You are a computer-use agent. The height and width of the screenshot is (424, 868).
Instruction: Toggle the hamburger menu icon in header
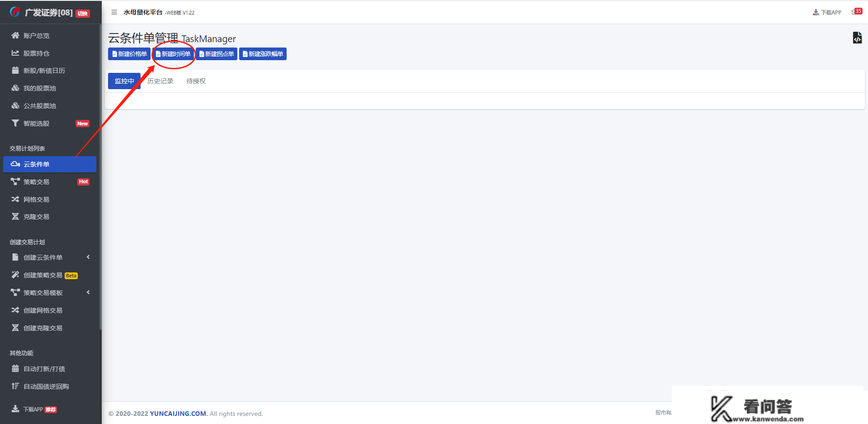[x=114, y=12]
